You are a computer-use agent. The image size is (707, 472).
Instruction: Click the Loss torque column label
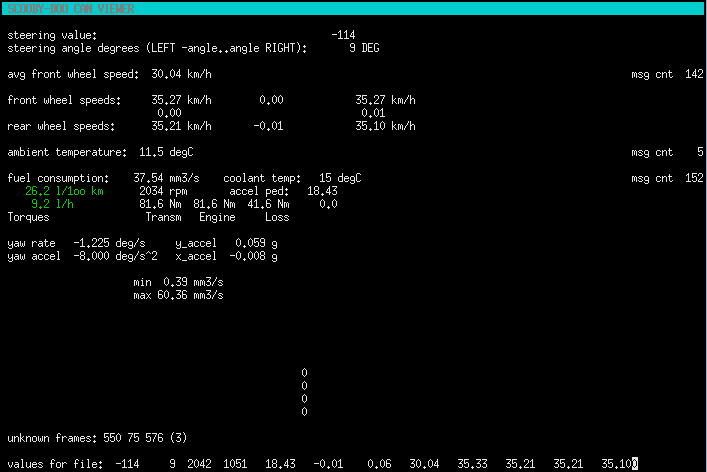(277, 217)
